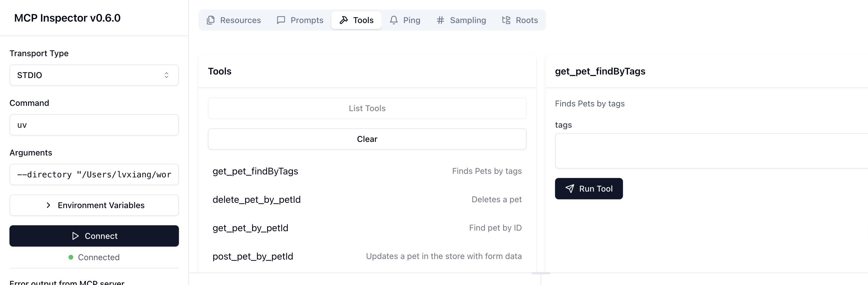This screenshot has height=285, width=868.
Task: Click the paper plane icon on Run Tool
Action: (570, 189)
